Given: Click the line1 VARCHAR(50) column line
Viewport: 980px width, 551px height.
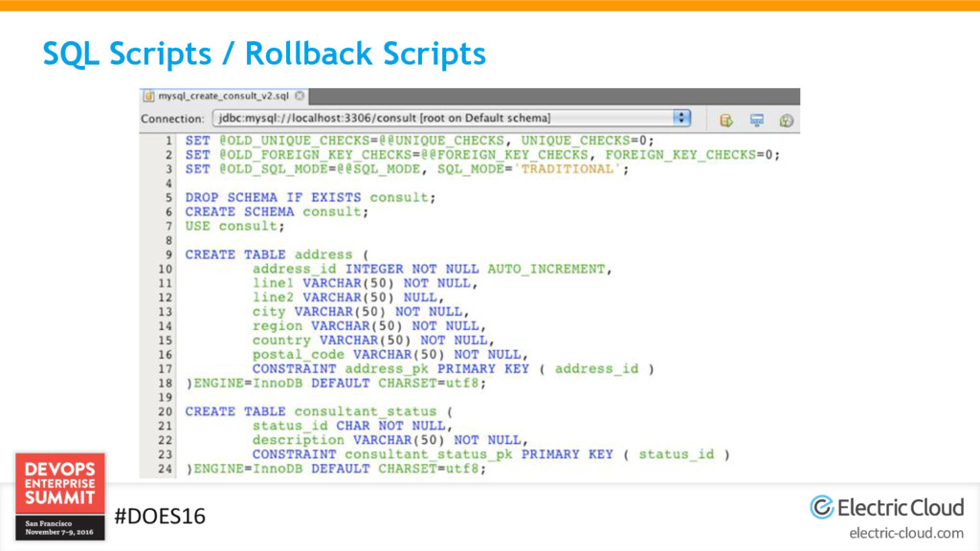Looking at the screenshot, I should 365,283.
